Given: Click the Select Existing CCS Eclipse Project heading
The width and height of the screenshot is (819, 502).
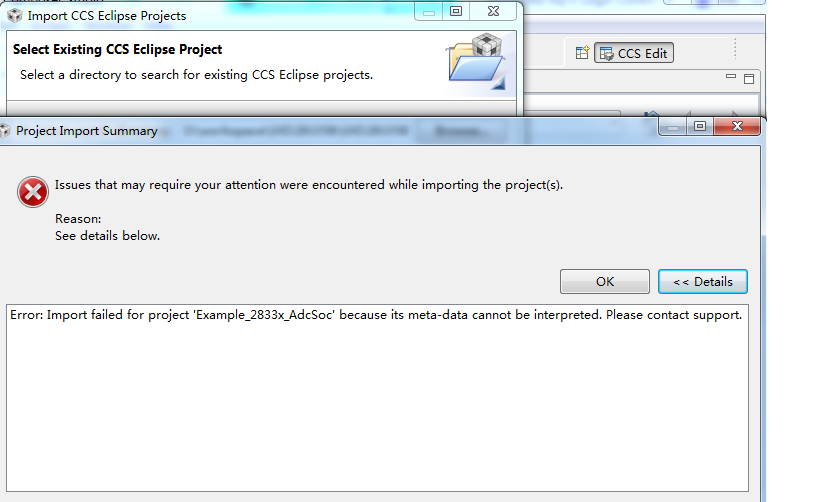Looking at the screenshot, I should coord(117,49).
